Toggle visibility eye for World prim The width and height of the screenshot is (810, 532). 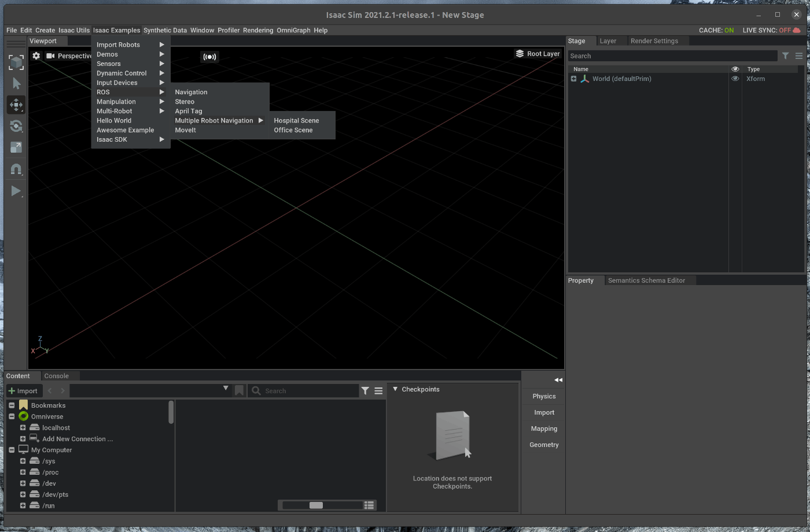[735, 79]
